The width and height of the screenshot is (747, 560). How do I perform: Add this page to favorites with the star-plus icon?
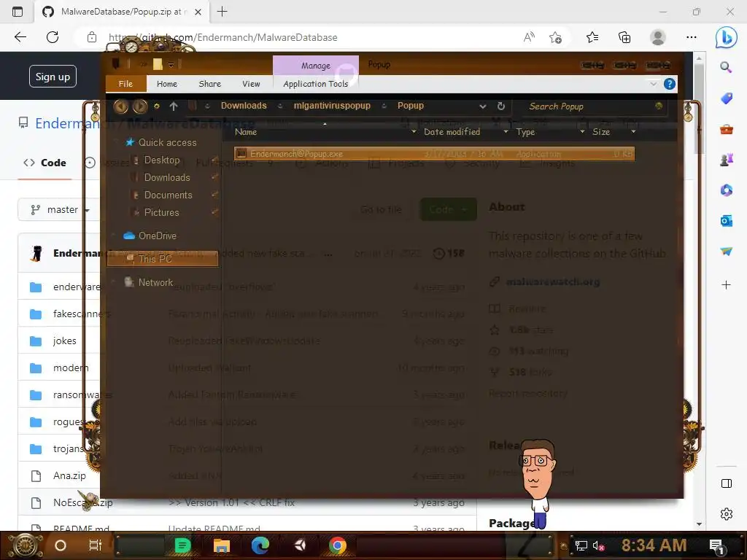[x=555, y=37]
